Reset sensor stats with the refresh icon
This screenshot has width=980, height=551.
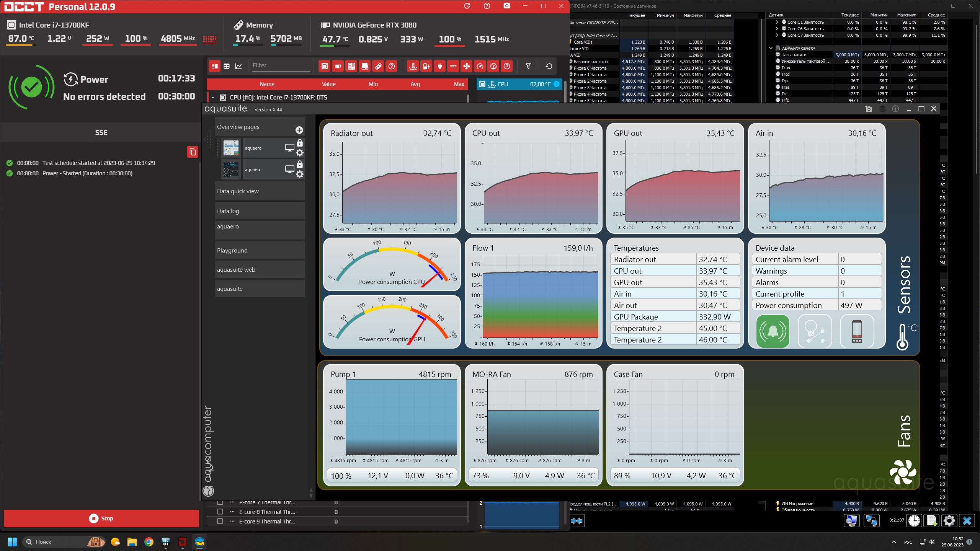(x=549, y=66)
